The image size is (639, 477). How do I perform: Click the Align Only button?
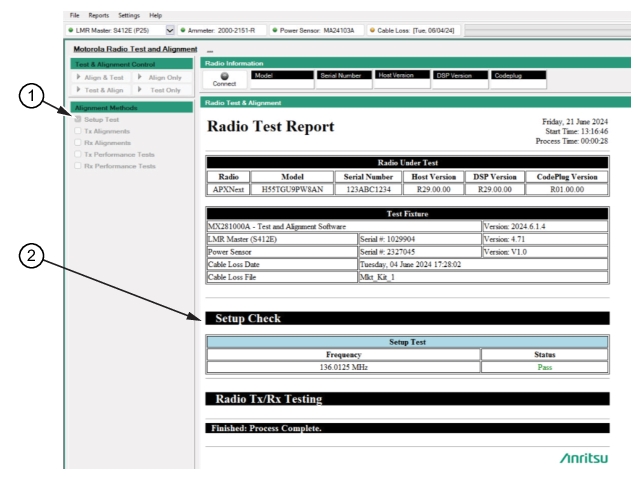[162, 77]
